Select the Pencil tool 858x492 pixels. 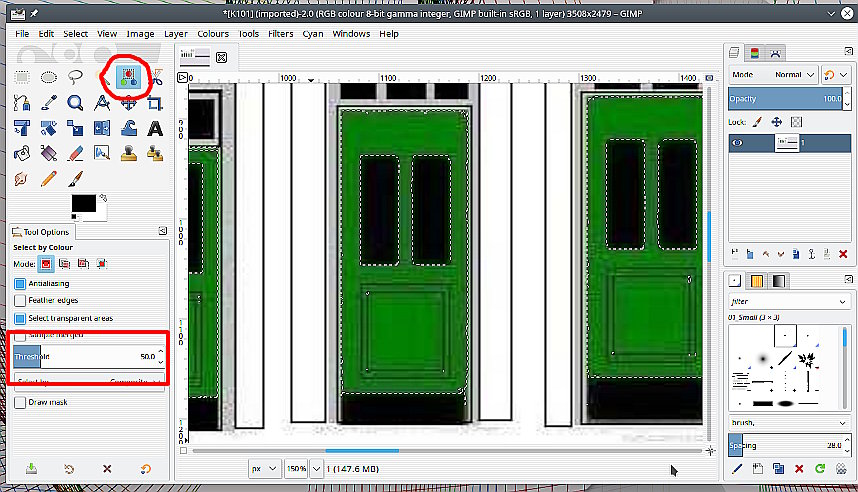coord(49,179)
